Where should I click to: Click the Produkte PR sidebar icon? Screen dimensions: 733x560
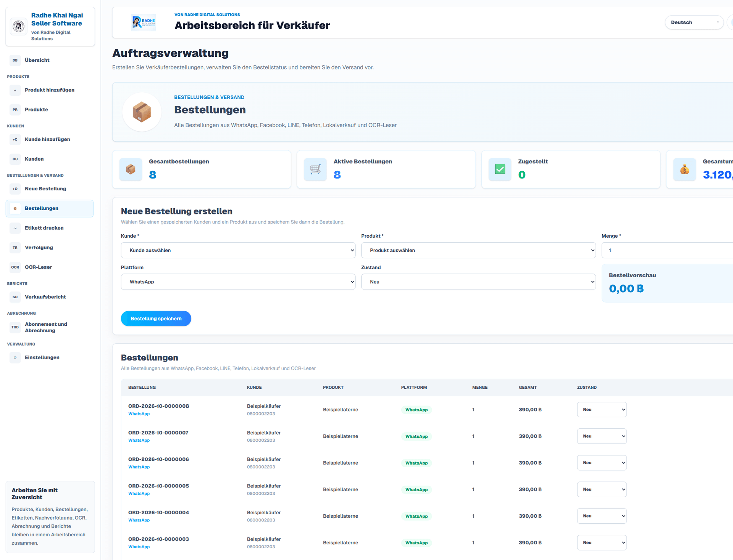pos(15,109)
